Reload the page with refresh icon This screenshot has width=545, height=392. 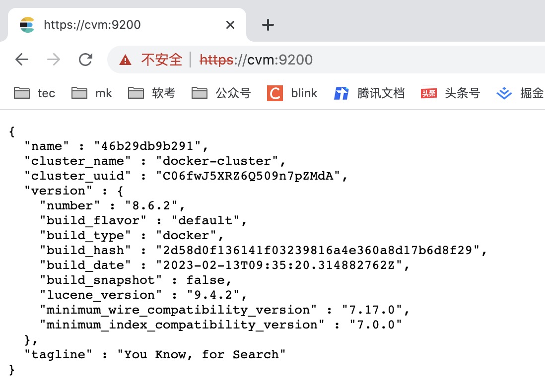pos(85,60)
